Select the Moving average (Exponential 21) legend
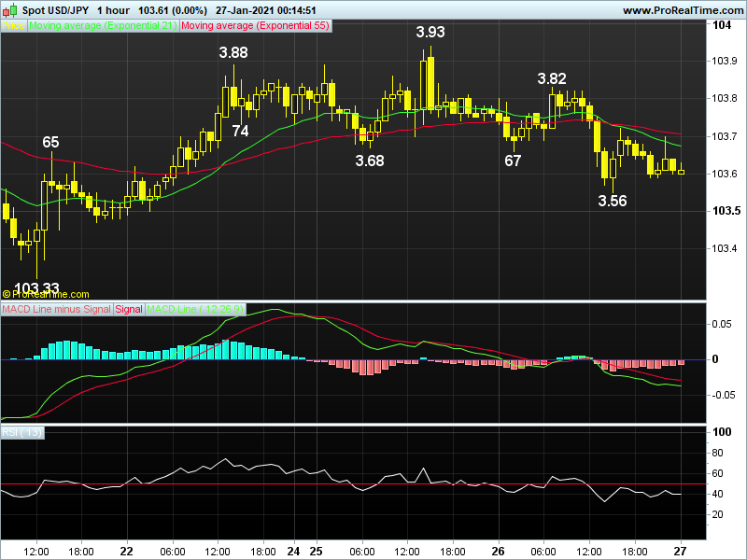This screenshot has height=560, width=747. tap(103, 26)
